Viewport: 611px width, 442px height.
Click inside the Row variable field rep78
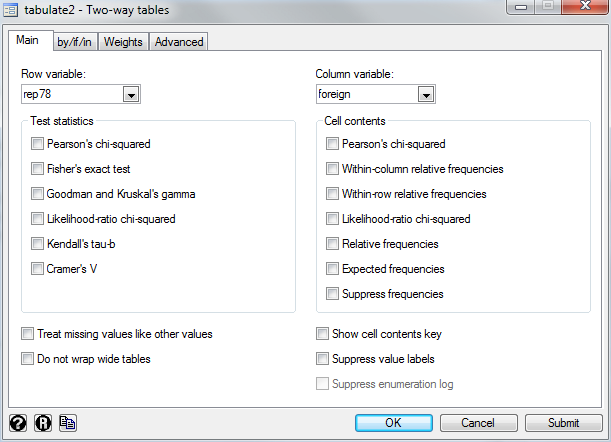point(72,94)
